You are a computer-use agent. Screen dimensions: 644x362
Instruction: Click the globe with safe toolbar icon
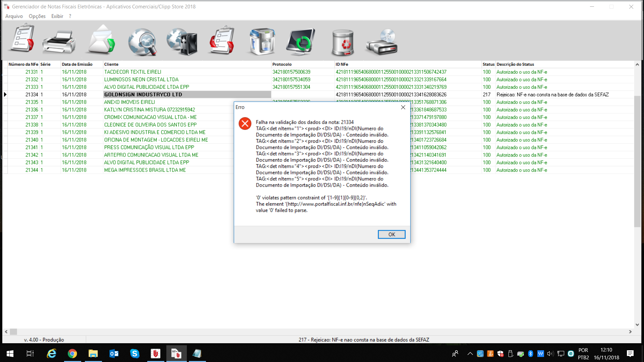pyautogui.click(x=182, y=42)
